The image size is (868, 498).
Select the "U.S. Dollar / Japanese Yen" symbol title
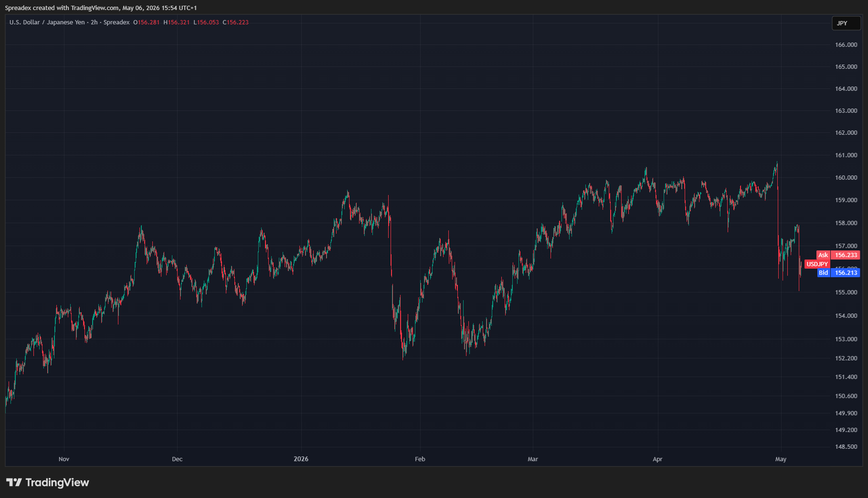point(47,22)
